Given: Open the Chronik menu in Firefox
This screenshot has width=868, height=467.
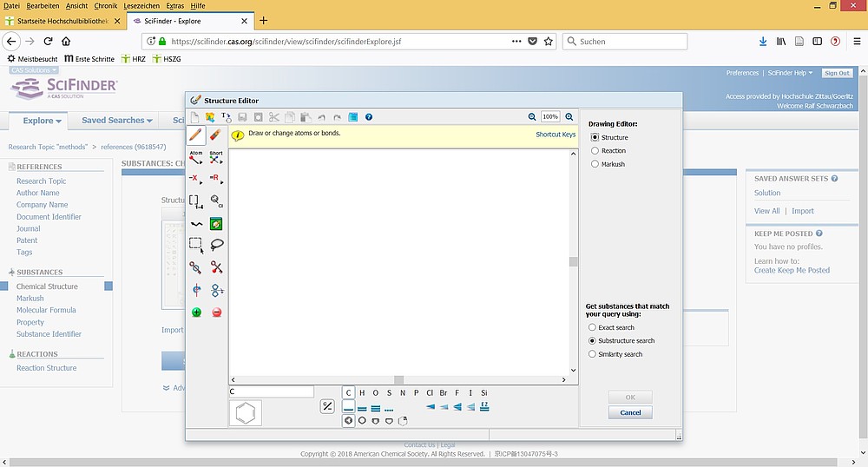Looking at the screenshot, I should click(x=105, y=6).
